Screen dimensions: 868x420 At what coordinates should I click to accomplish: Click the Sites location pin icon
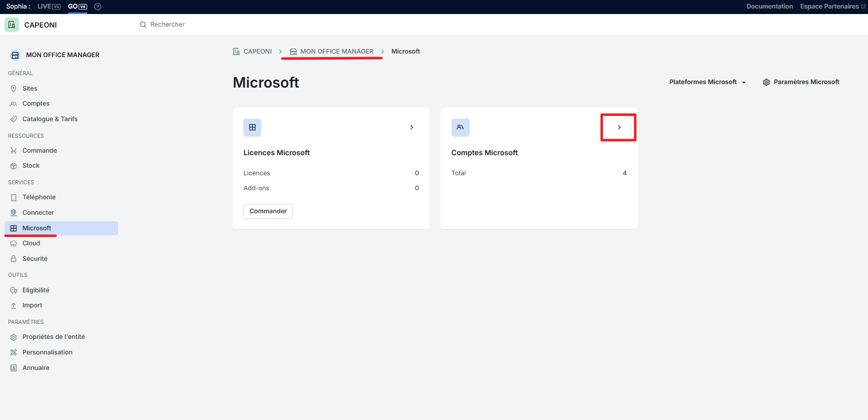point(14,89)
